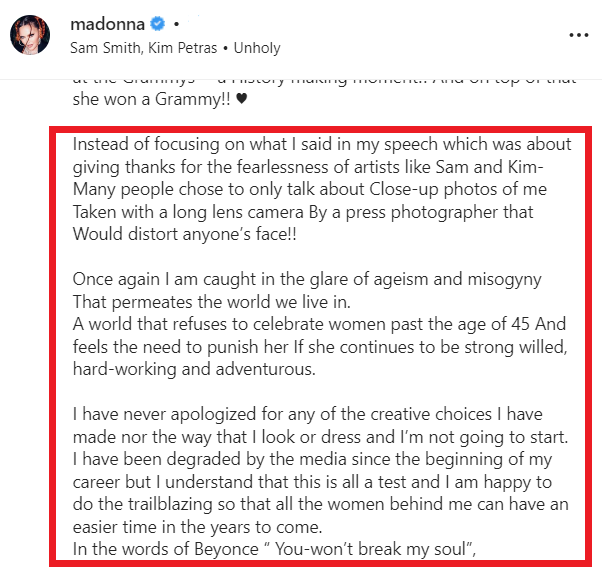Screen dimensions: 602x580
Task: Open the madonna username link
Action: [x=108, y=24]
